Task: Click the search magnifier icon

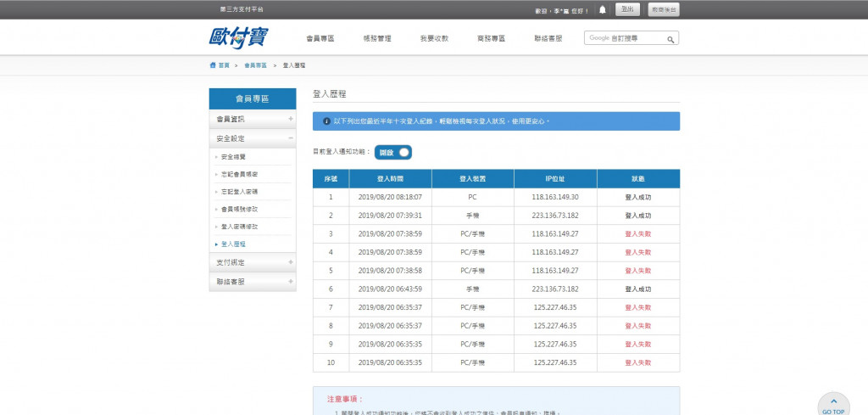Action: [670, 39]
